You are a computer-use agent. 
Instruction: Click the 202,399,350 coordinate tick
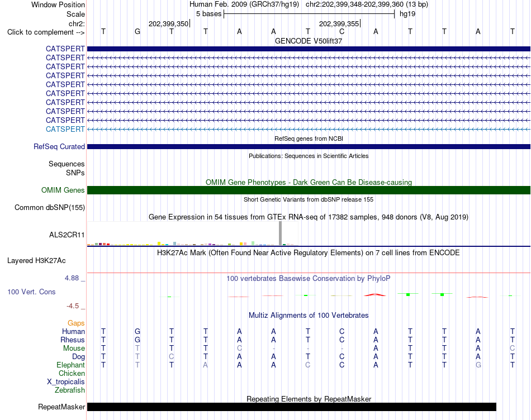(169, 23)
